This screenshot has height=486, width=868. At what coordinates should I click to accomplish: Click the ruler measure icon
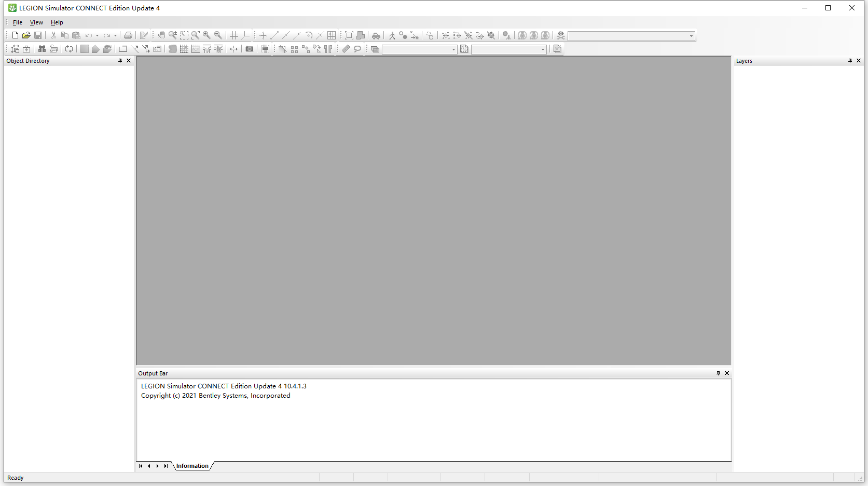[x=346, y=49]
